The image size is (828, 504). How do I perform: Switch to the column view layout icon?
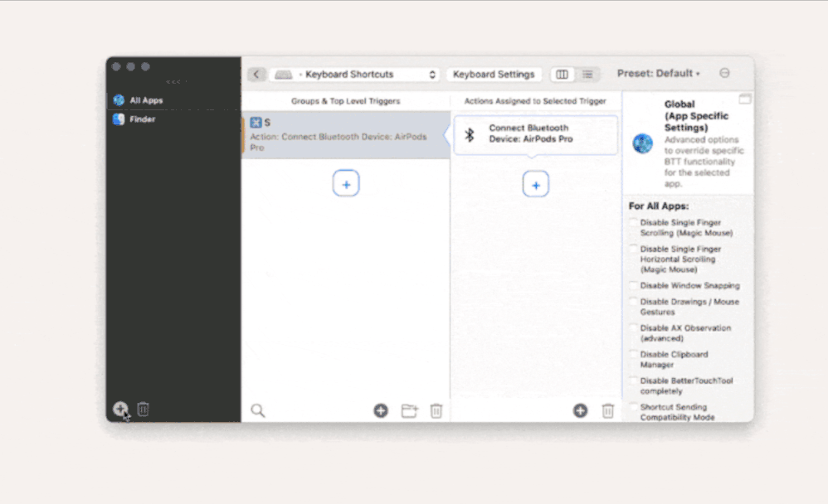563,75
